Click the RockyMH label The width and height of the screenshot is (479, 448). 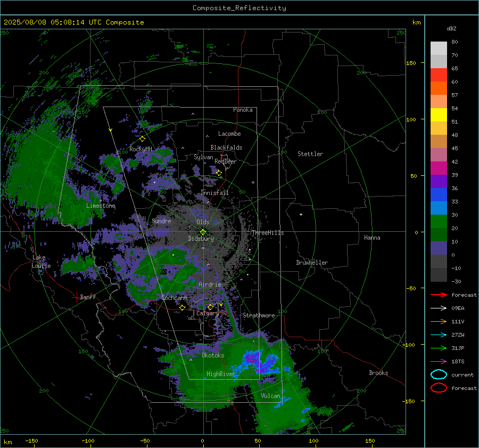141,149
